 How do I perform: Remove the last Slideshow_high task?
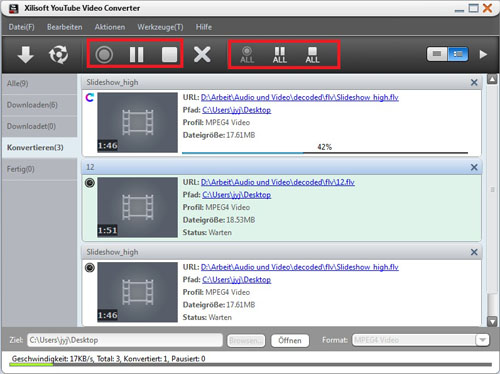coord(474,252)
